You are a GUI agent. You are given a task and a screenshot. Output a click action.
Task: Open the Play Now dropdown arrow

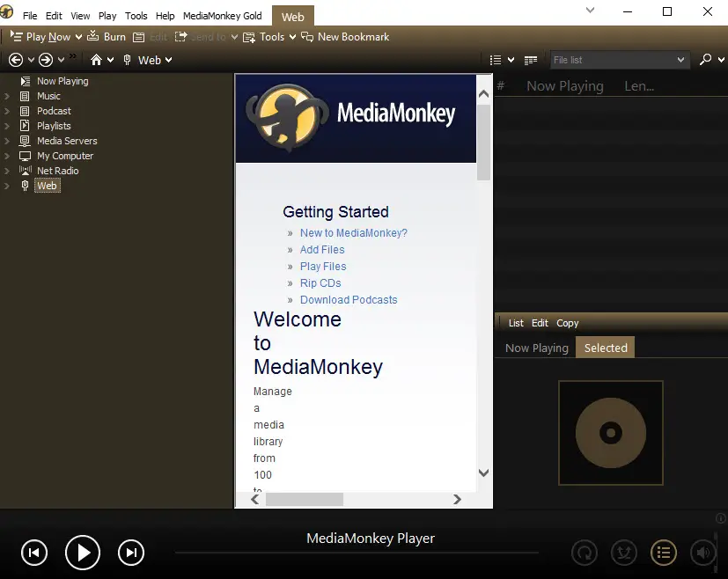point(78,37)
